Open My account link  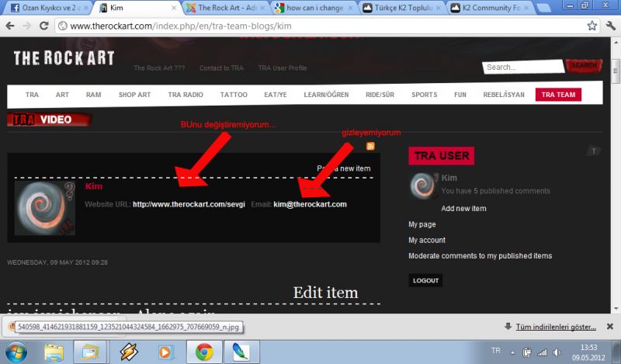pyautogui.click(x=426, y=240)
